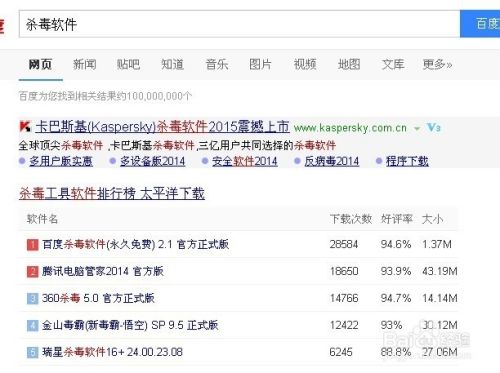This screenshot has height=373, width=500.
Task: Click the rank 4 badge for 金山毒霸
Action: point(32,325)
